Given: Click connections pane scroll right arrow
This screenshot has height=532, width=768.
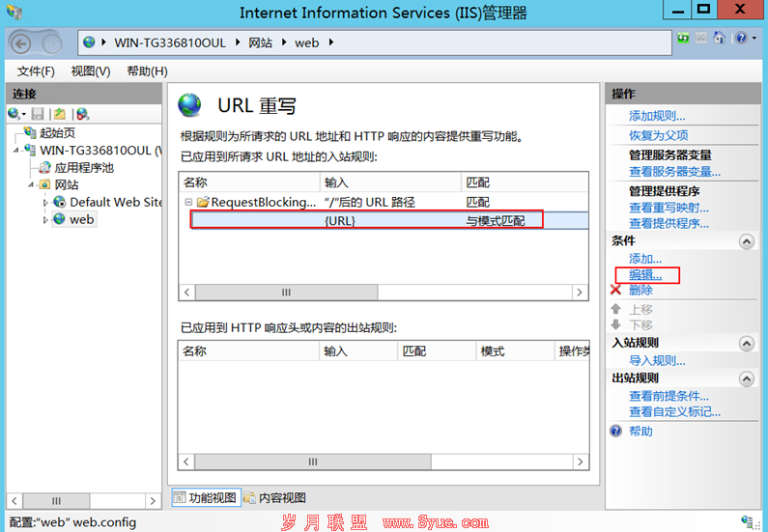Looking at the screenshot, I should [x=153, y=501].
